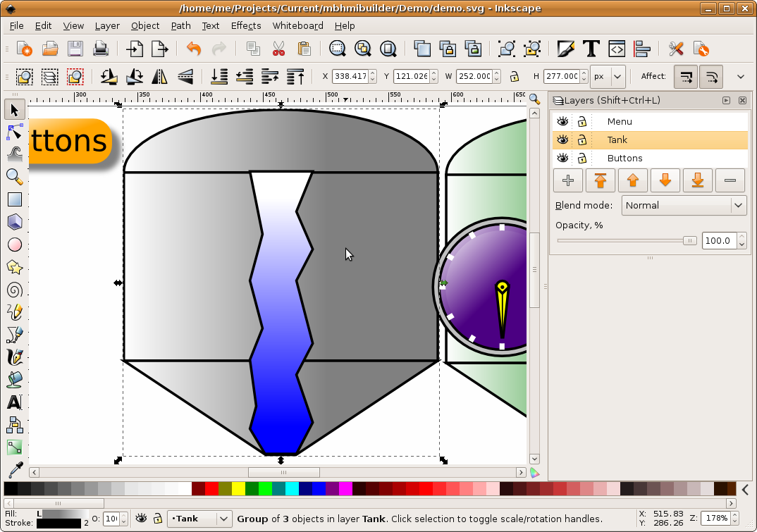757x532 pixels.
Task: Cut selection with scissors icon
Action: [x=278, y=49]
